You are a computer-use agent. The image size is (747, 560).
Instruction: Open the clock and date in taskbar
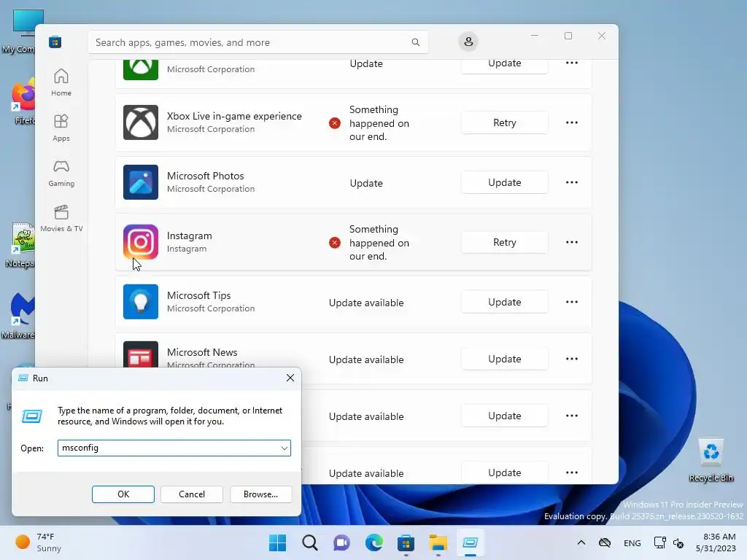[x=716, y=542]
